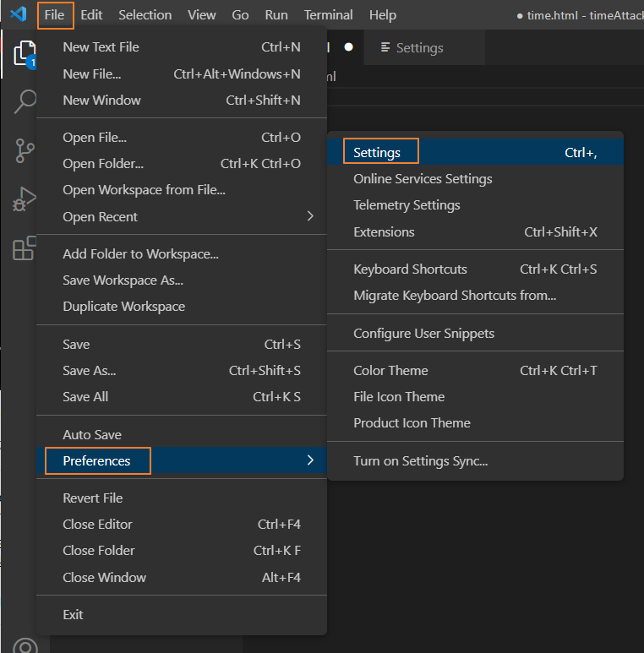Image resolution: width=644 pixels, height=653 pixels.
Task: Click the VS Code logo icon
Action: tap(19, 14)
